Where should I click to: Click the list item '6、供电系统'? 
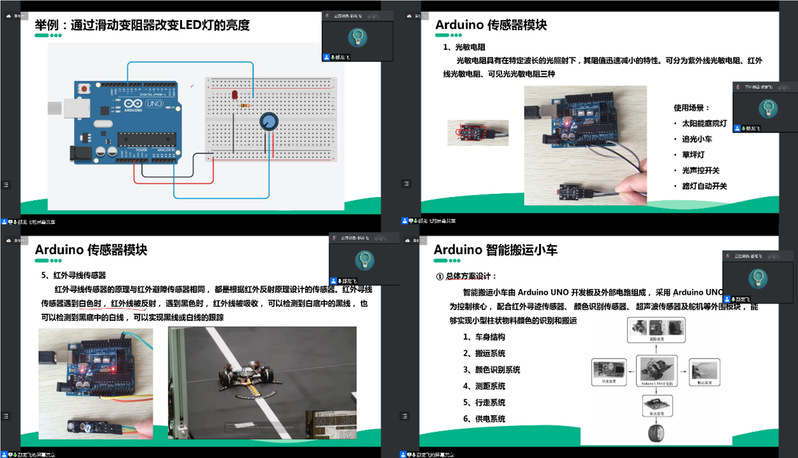point(483,419)
